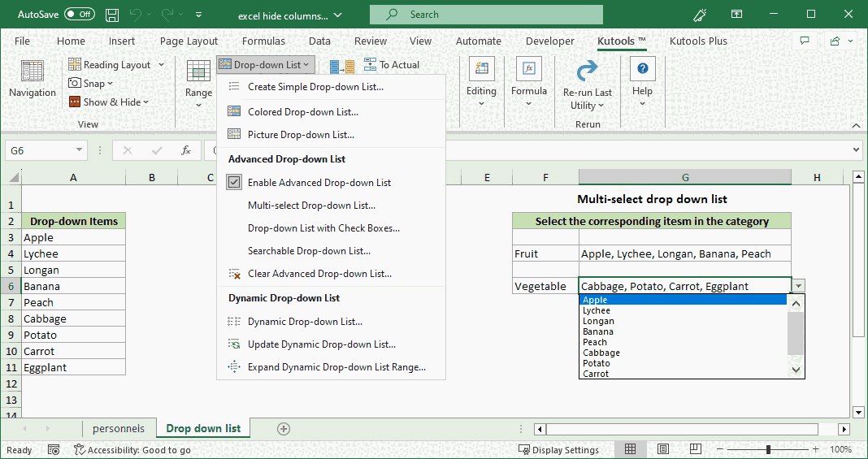
Task: Open the Customize Quick Access Toolbar arrow
Action: [x=199, y=15]
